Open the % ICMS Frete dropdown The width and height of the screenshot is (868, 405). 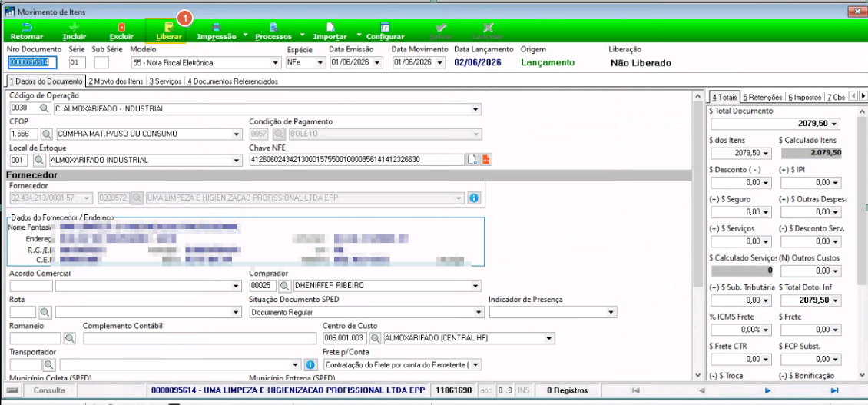pyautogui.click(x=766, y=330)
